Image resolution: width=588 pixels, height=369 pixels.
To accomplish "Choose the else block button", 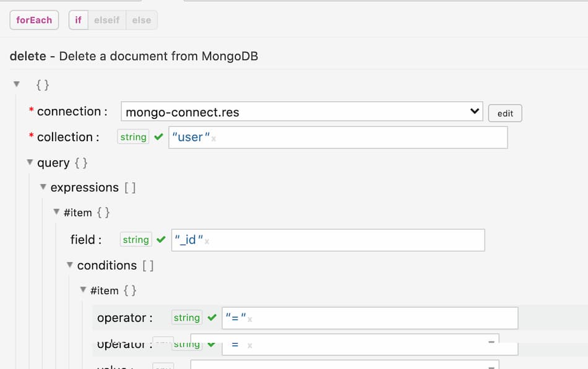I will pos(142,20).
